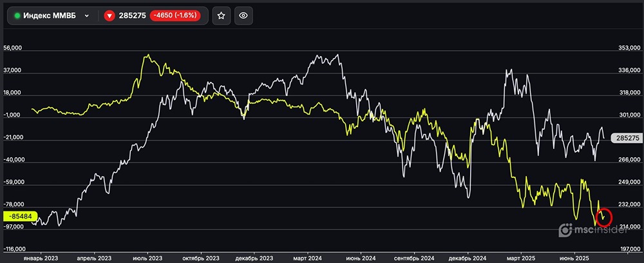644x263 pixels.
Task: Click the yellow -85484 value label
Action: pyautogui.click(x=21, y=216)
